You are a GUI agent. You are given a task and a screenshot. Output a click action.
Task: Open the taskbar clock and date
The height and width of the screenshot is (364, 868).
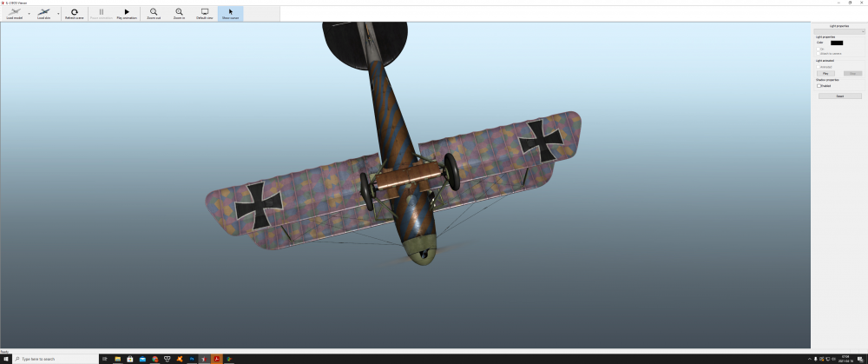(x=845, y=359)
